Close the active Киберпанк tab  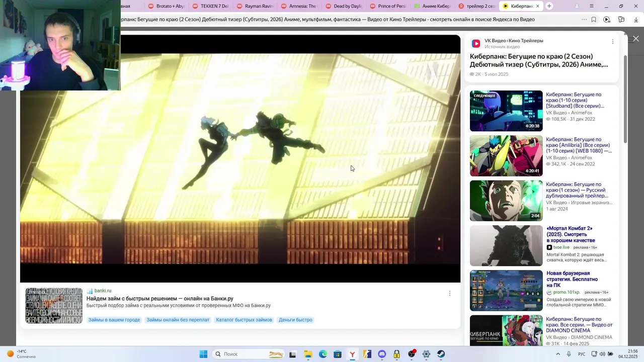click(x=537, y=6)
